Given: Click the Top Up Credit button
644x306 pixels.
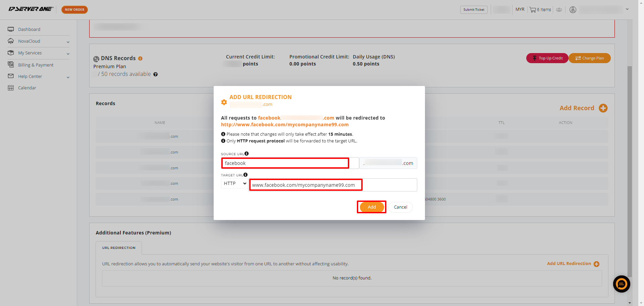Looking at the screenshot, I should pyautogui.click(x=547, y=58).
